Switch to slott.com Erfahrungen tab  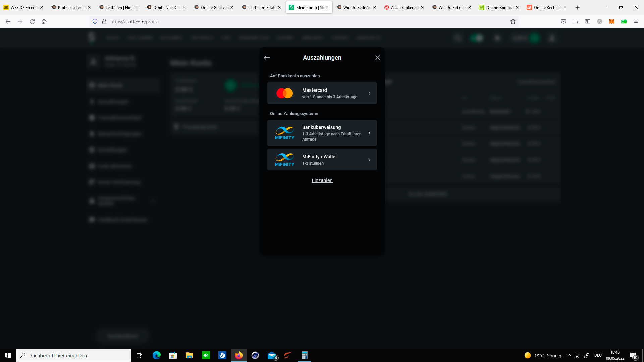coord(261,7)
